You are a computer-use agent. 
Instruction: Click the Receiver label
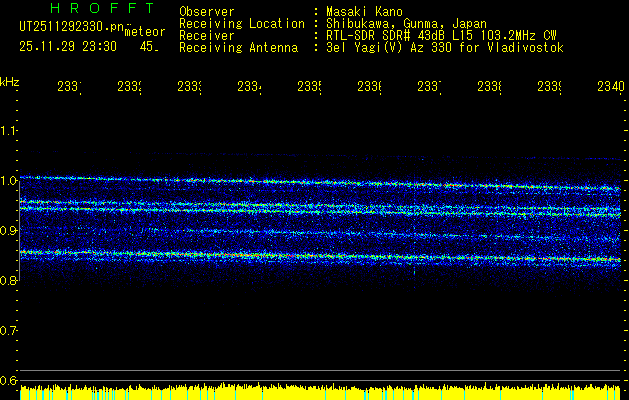(x=207, y=36)
